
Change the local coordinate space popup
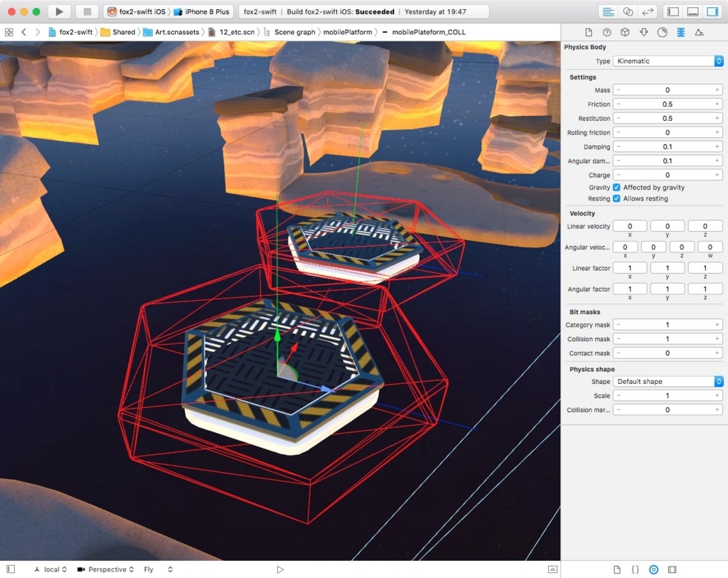tap(50, 569)
